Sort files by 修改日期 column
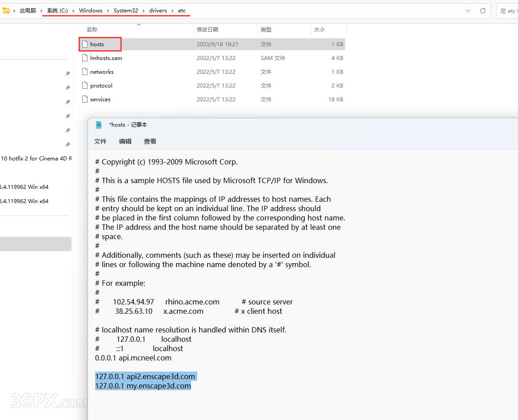This screenshot has width=518, height=420. (x=207, y=30)
